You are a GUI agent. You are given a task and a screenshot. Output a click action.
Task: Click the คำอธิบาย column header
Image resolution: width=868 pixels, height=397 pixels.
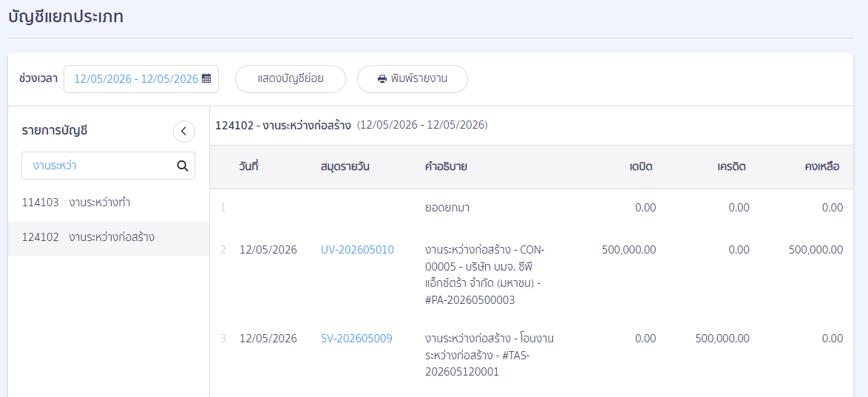pyautogui.click(x=445, y=166)
